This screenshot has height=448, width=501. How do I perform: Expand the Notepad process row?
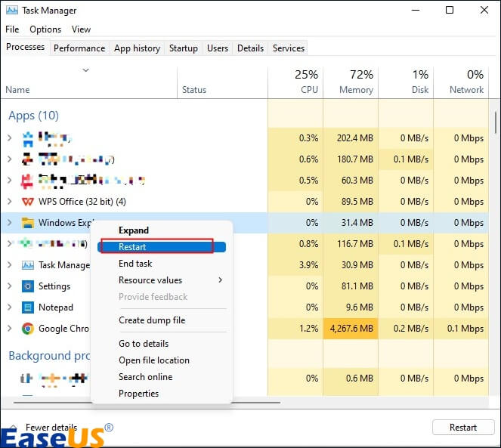(x=10, y=307)
